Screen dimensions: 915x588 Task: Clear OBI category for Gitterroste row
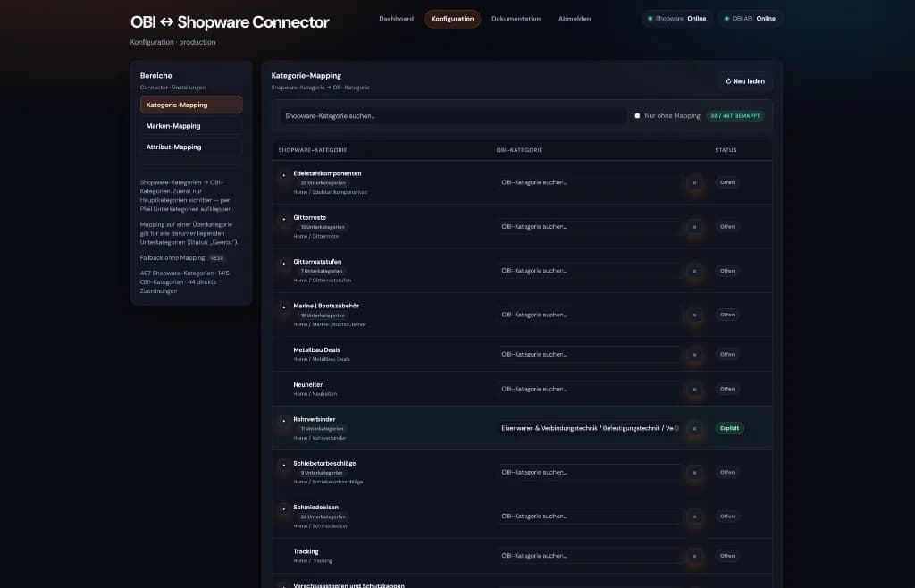pos(694,227)
